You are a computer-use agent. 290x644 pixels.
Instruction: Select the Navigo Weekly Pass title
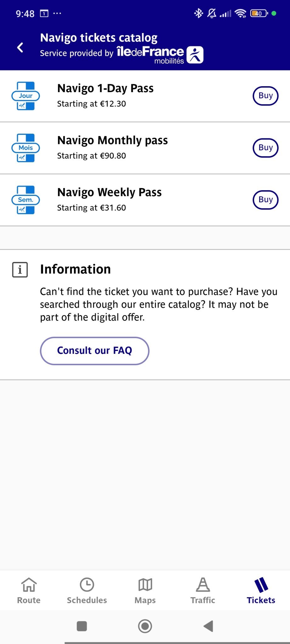[x=109, y=192]
